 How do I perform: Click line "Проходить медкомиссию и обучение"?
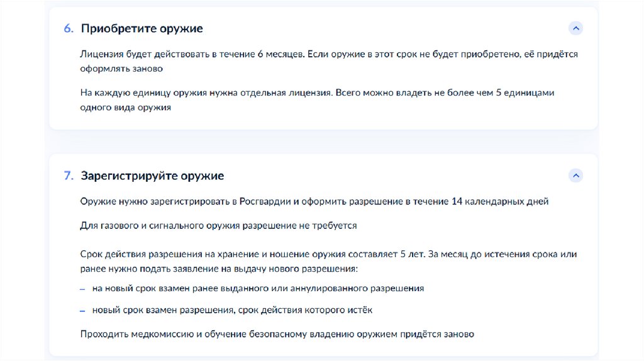tap(277, 335)
